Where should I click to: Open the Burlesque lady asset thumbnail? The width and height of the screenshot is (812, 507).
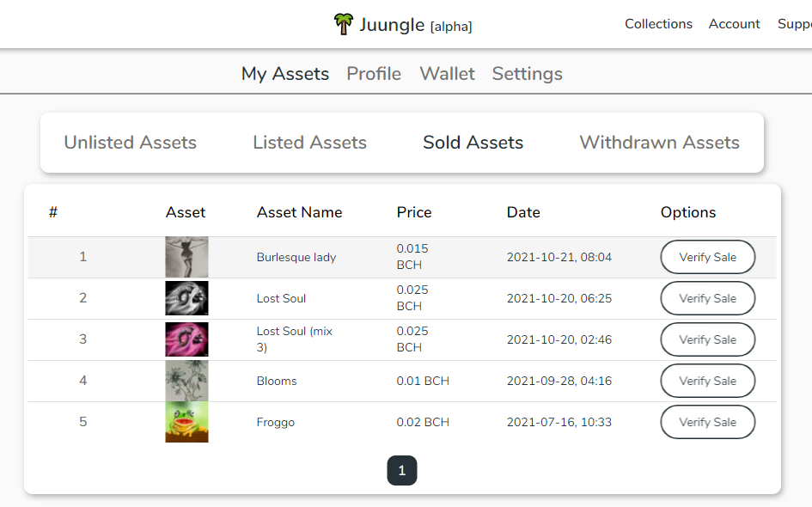pos(186,257)
